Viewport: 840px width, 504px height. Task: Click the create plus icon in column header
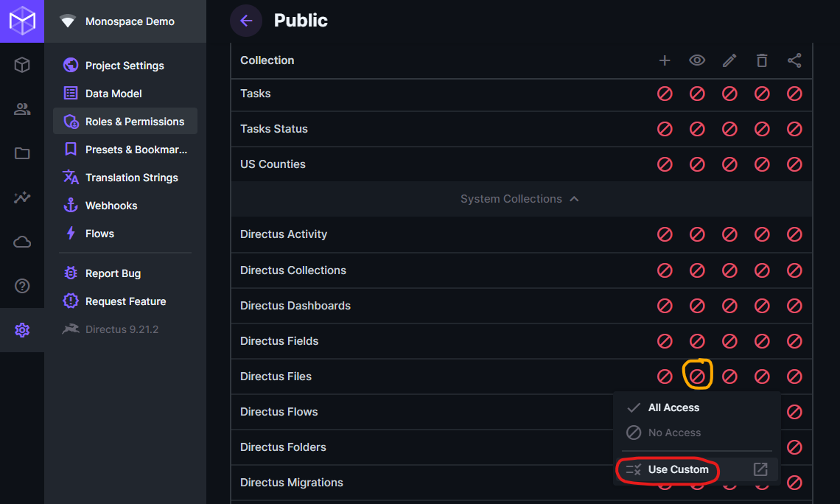click(665, 60)
